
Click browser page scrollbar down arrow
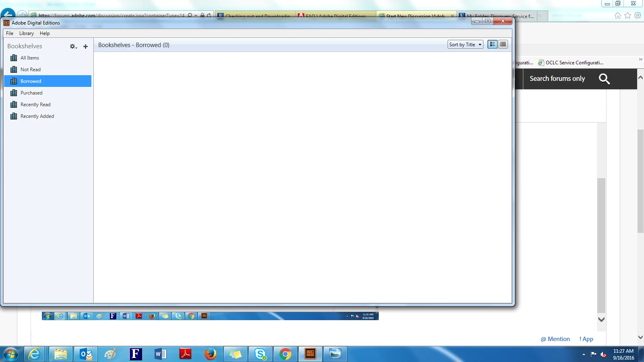pos(640,337)
